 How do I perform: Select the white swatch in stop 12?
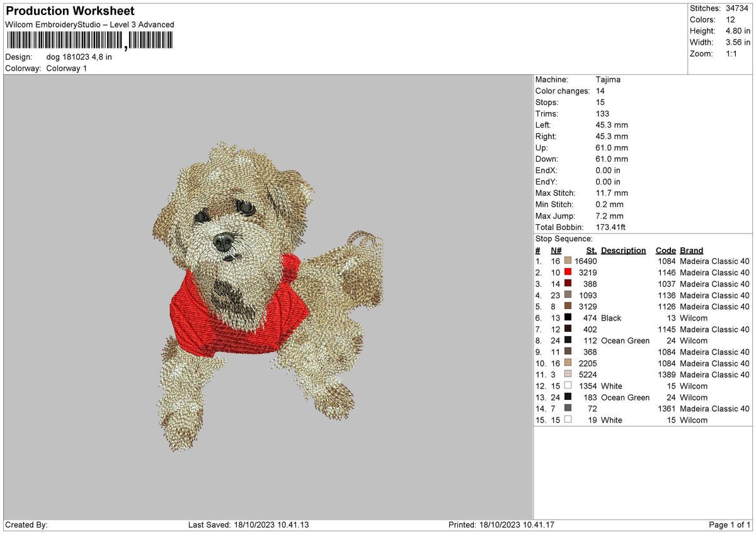pyautogui.click(x=568, y=386)
